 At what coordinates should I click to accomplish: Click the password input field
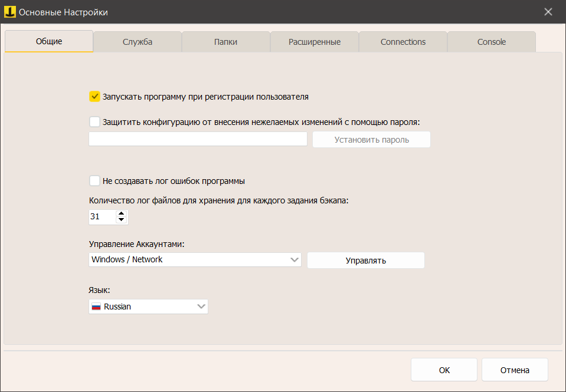pyautogui.click(x=198, y=139)
